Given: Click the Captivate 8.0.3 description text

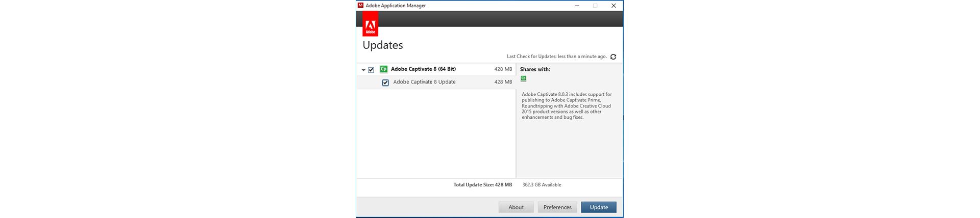Looking at the screenshot, I should point(566,106).
